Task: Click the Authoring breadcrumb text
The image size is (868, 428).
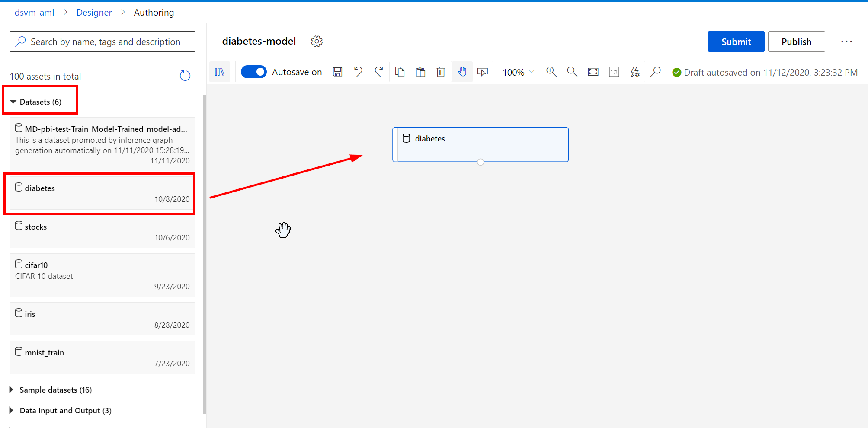Action: [x=154, y=13]
